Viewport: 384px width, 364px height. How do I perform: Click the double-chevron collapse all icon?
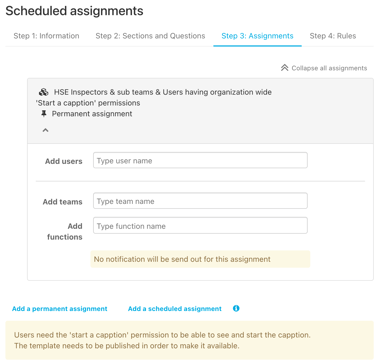click(x=284, y=68)
